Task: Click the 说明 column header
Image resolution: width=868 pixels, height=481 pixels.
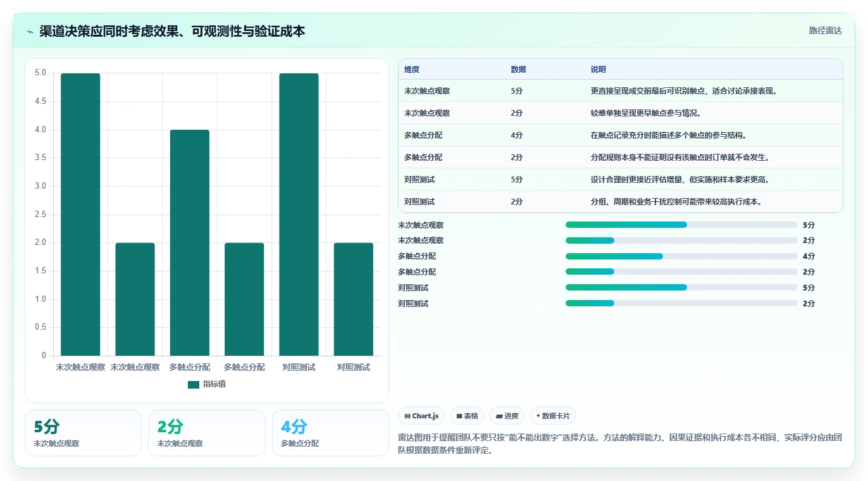Action: coord(598,70)
